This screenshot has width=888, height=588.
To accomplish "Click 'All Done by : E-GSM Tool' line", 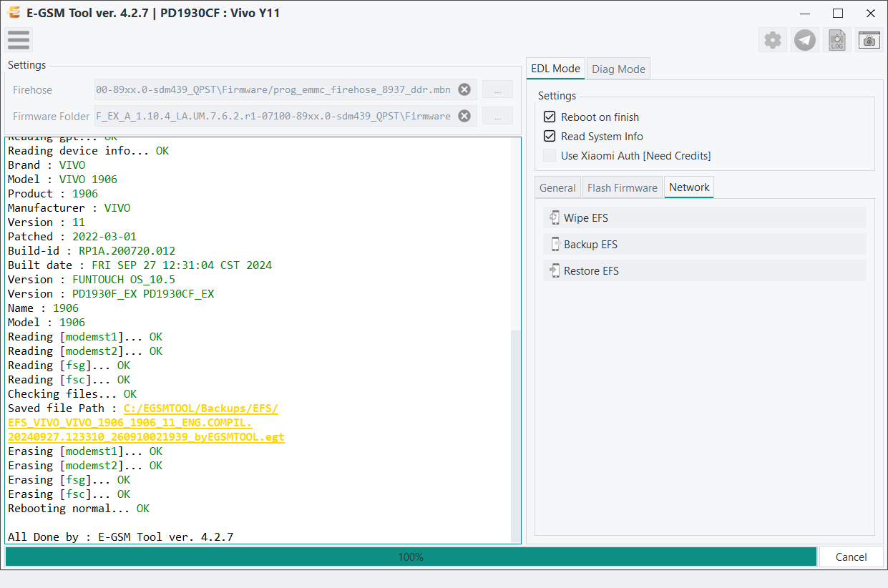I will (121, 537).
